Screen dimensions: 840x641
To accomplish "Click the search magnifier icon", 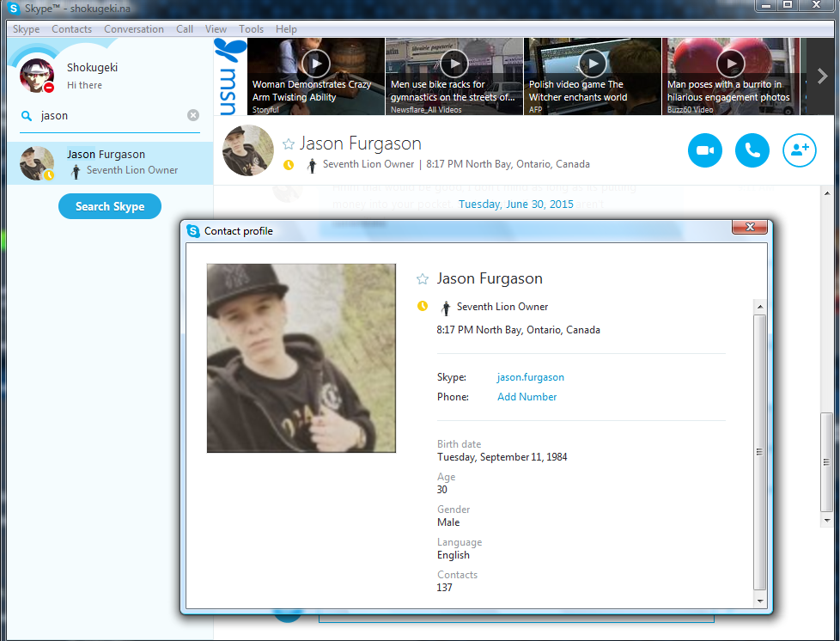I will (27, 116).
